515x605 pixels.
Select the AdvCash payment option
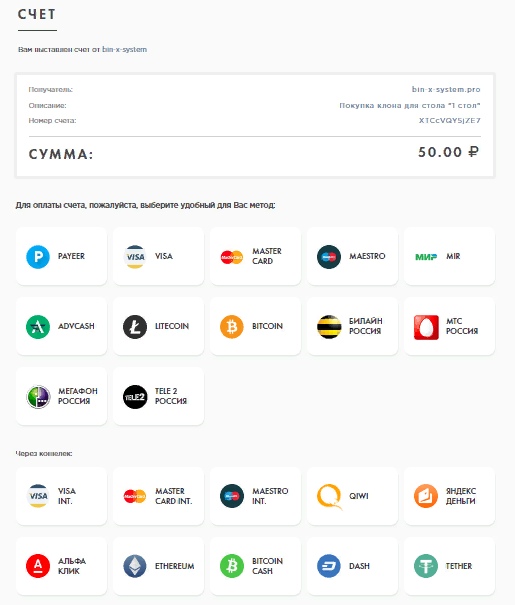pyautogui.click(x=61, y=326)
